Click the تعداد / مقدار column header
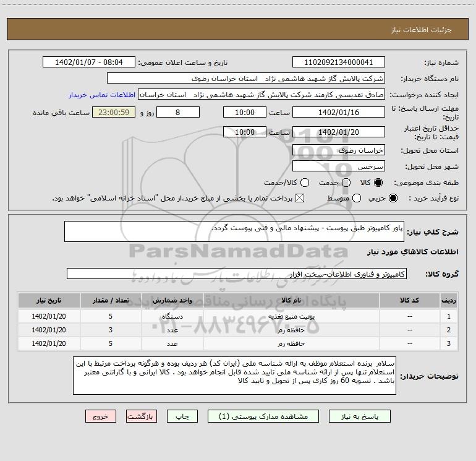The image size is (476, 461). (x=111, y=301)
